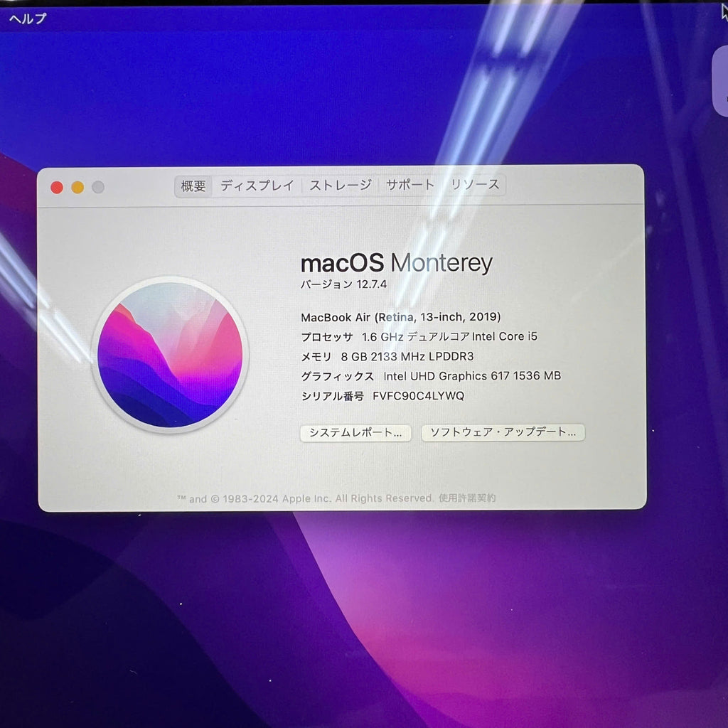Click the macOS Monterey title text
This screenshot has height=728, width=728.
[397, 263]
